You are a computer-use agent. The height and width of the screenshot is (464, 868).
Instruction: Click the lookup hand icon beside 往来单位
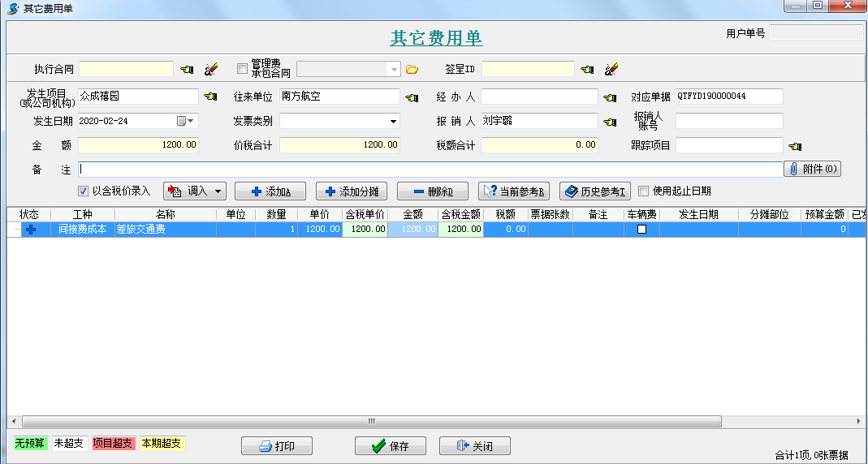point(412,98)
